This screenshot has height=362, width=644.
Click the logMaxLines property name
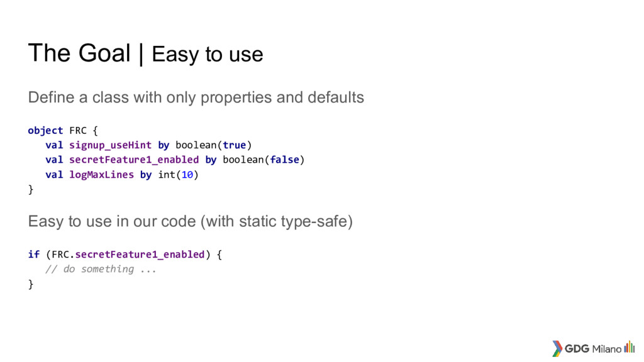(x=101, y=175)
